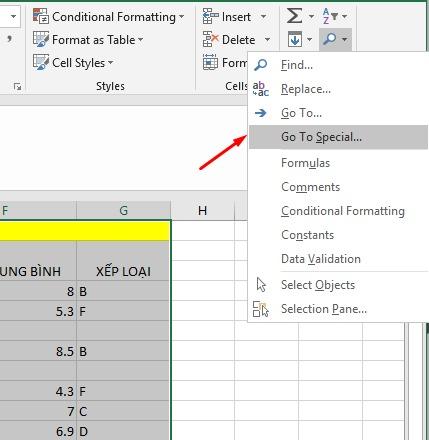Click the arrow icon beside Go To...
This screenshot has width=429, height=440.
coord(261,113)
